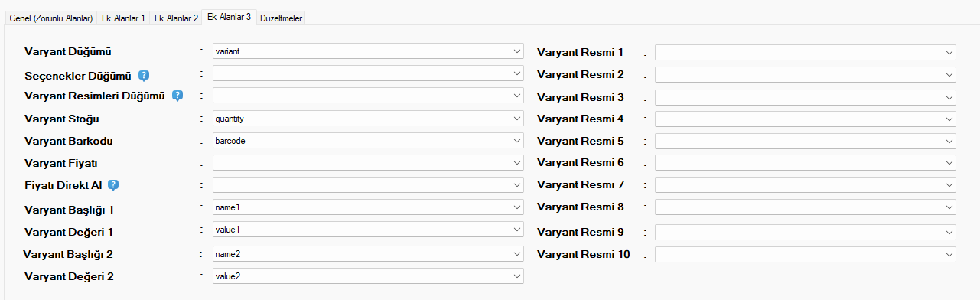Open the Varyant Düğümü dropdown arrow

point(517,51)
